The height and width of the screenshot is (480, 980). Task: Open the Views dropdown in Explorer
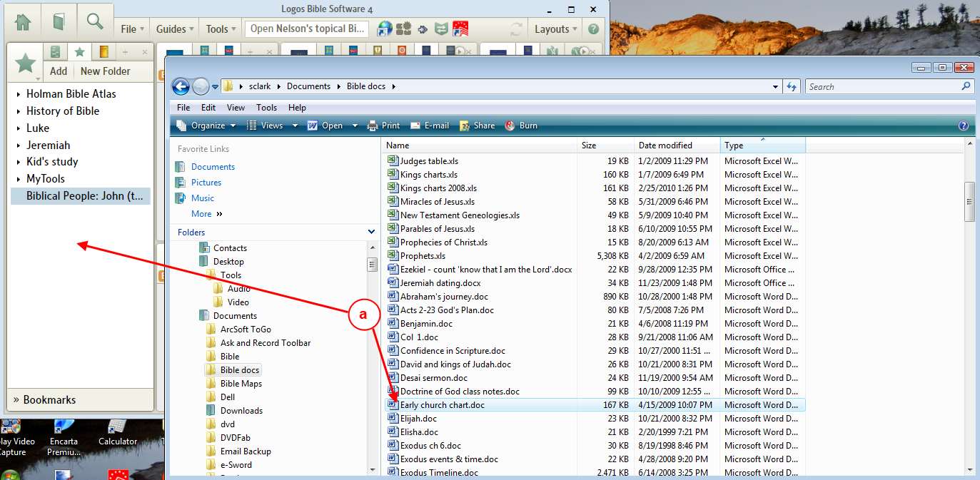click(273, 126)
